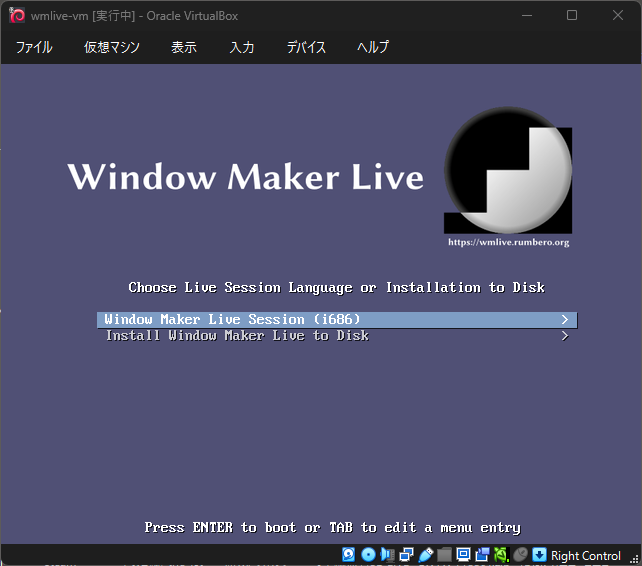Click the Window Maker Live logo sphere
Image resolution: width=642 pixels, height=566 pixels.
point(508,170)
